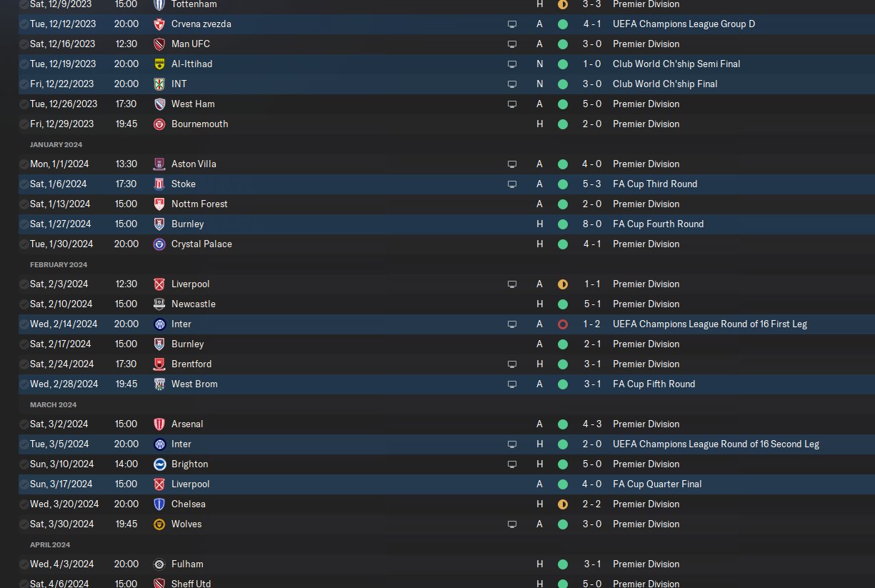This screenshot has height=588, width=875.
Task: Click the TV broadcast icon on West Ham row
Action: (x=512, y=104)
